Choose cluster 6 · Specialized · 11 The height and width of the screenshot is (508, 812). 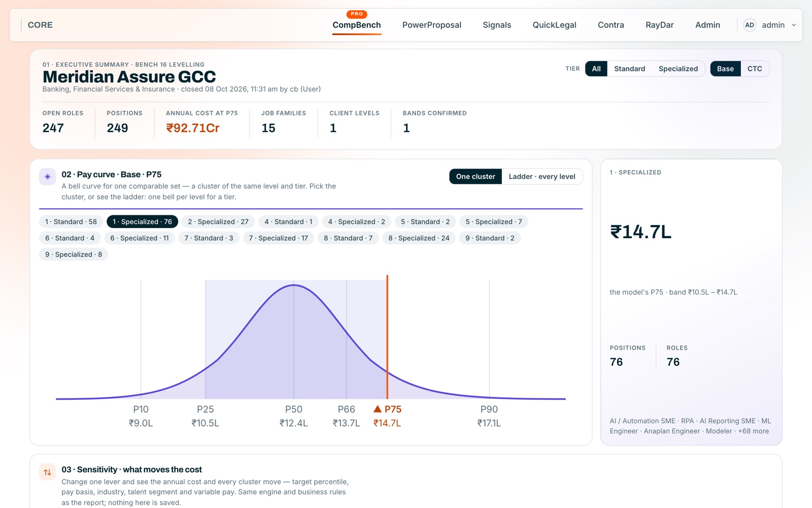pyautogui.click(x=140, y=238)
